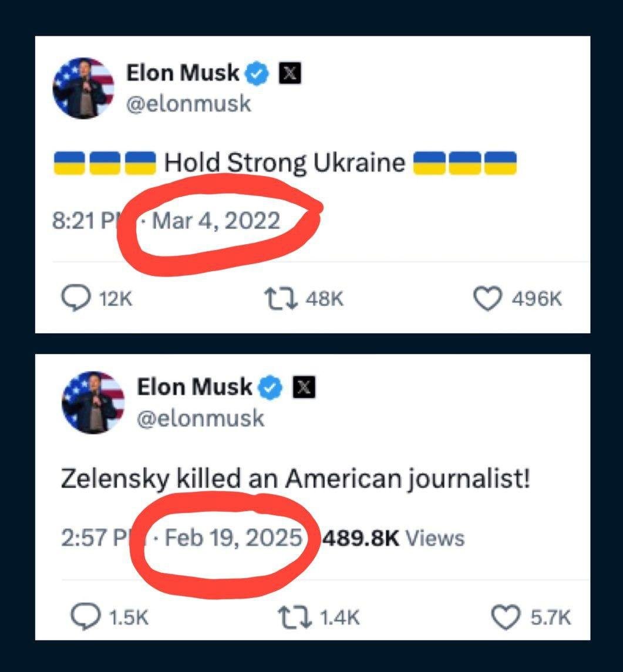
Task: Click the heart icon on the Zelensky tweet
Action: click(506, 616)
